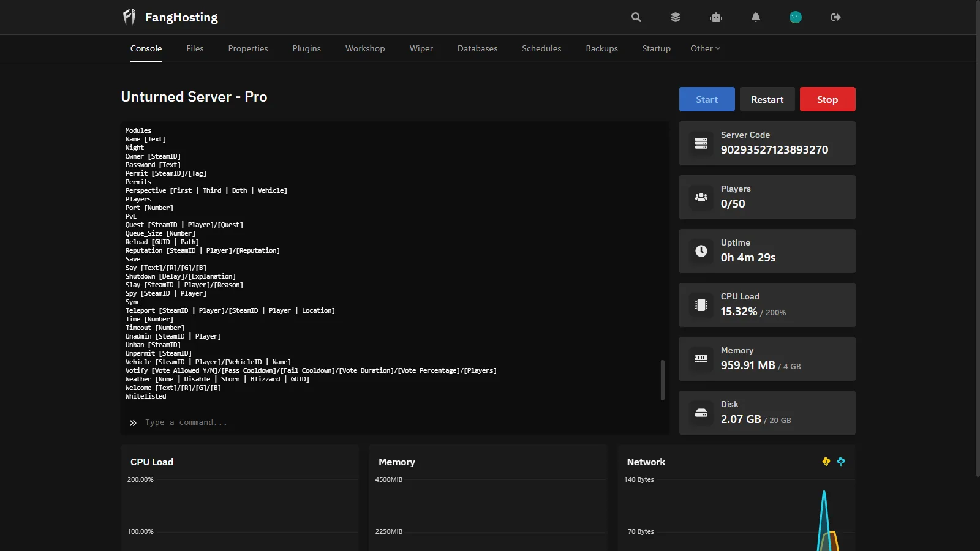Open the notifications bell icon
The image size is (980, 551).
(756, 17)
